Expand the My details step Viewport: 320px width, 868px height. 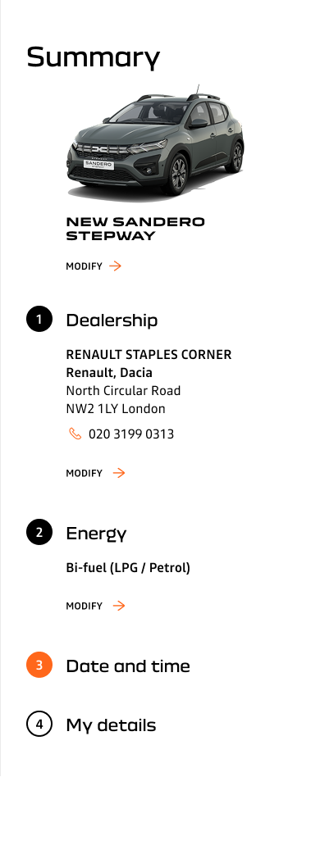tap(111, 725)
